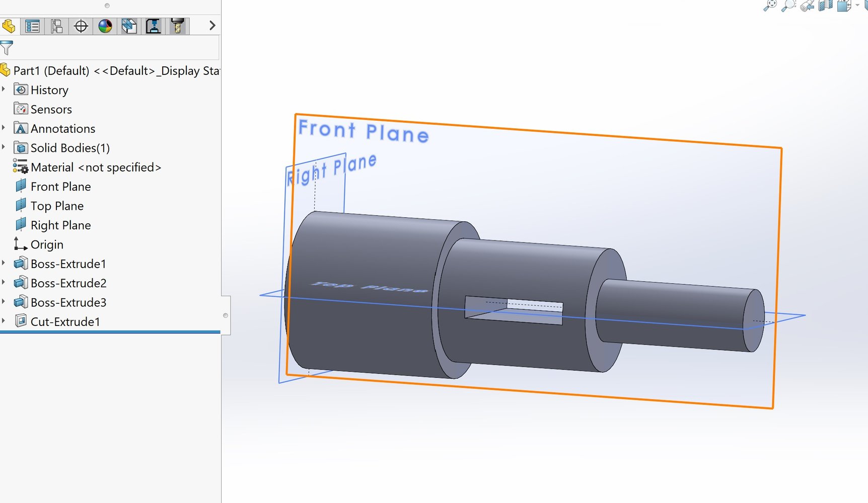Click the FeatureManager design tree part icon
Viewport: 868px width, 503px height.
9,26
